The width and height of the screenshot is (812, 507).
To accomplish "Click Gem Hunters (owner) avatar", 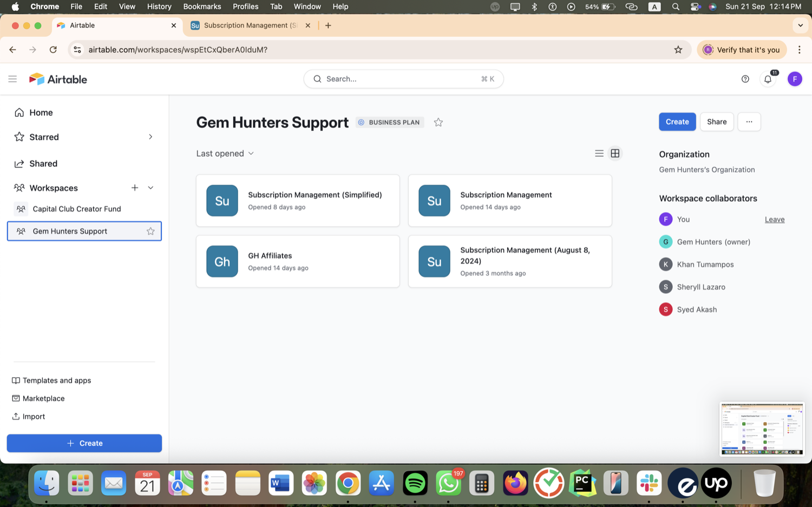I will (x=666, y=242).
